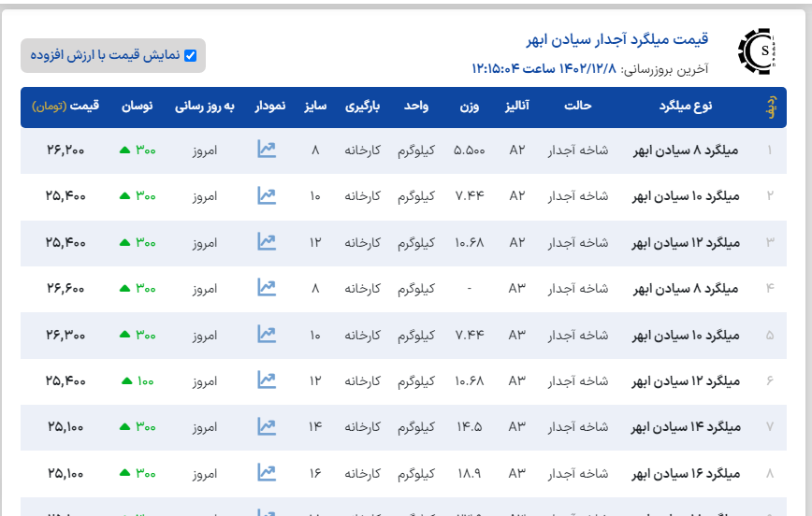Open میلگرد 8 سیادن ابهر link in row 1
Viewport: 812px width, 516px height.
point(687,150)
